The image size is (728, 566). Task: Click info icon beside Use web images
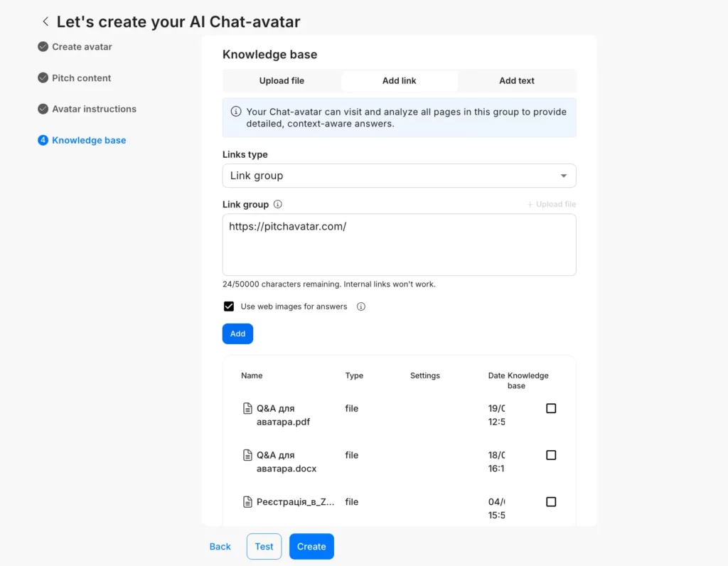[x=361, y=307]
